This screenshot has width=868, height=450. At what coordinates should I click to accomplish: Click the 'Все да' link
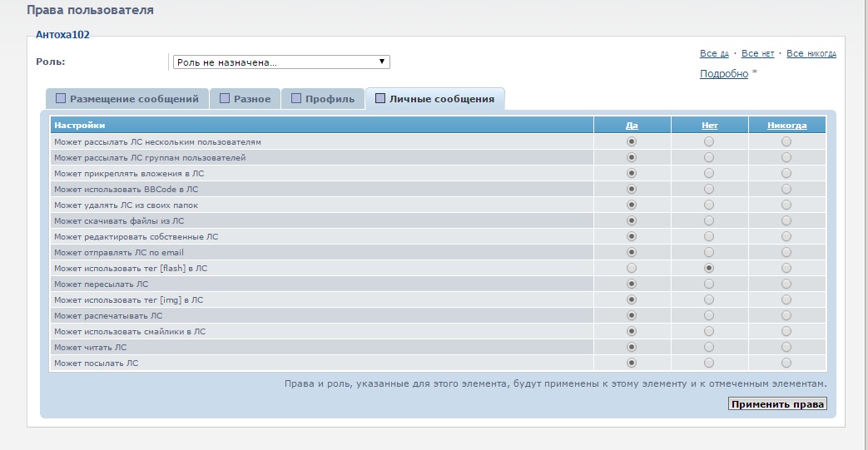(714, 54)
